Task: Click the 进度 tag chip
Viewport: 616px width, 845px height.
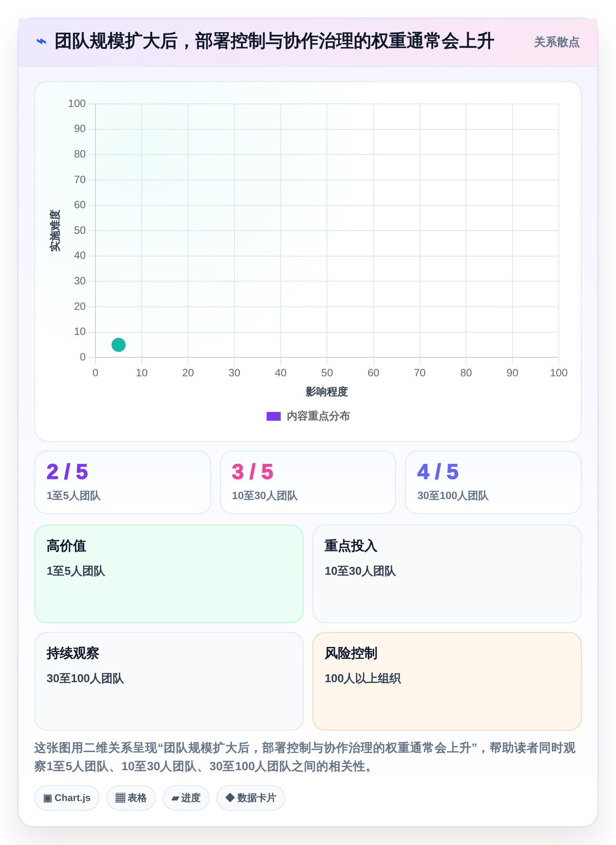Action: 186,798
